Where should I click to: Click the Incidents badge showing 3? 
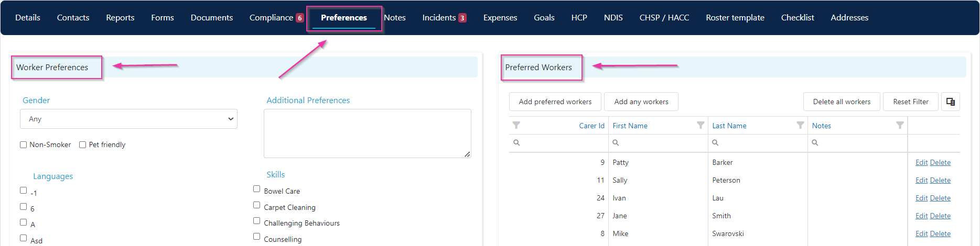click(462, 18)
